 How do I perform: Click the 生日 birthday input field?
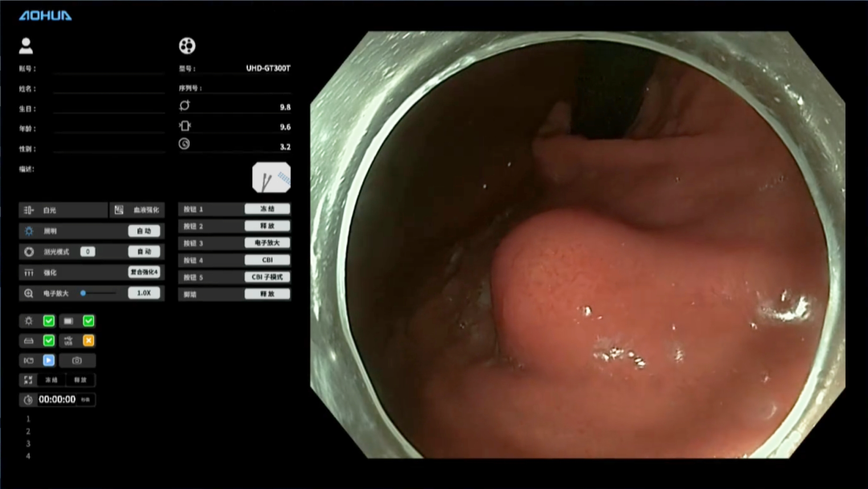[109, 109]
